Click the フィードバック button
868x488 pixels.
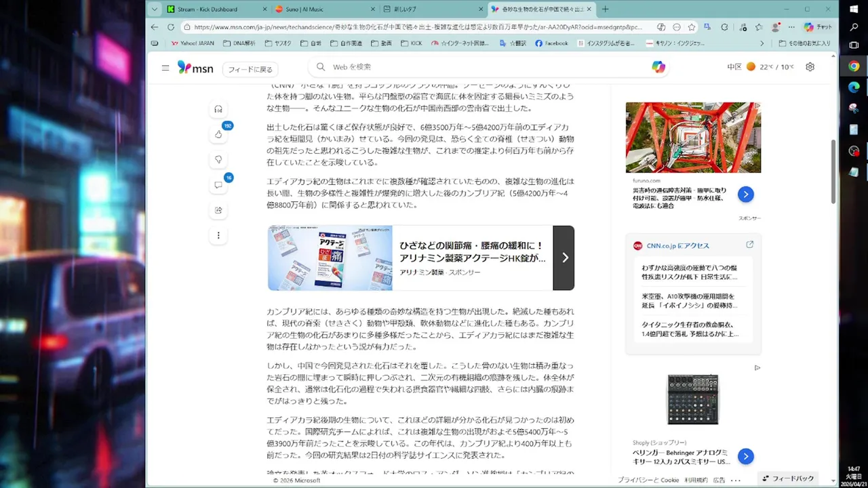click(788, 479)
